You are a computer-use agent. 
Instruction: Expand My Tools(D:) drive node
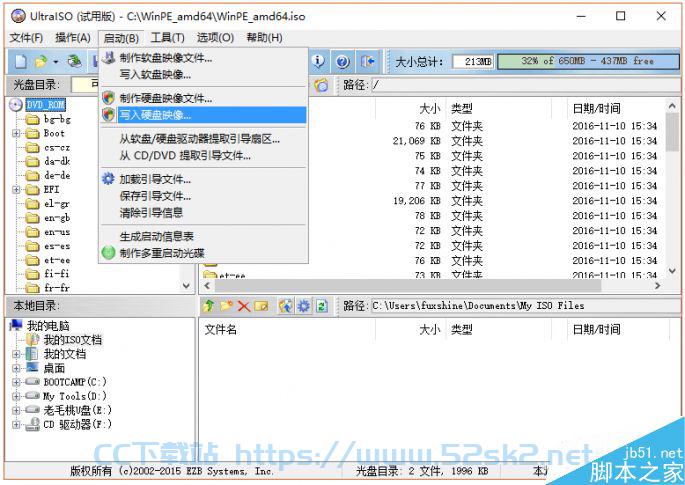click(x=16, y=396)
